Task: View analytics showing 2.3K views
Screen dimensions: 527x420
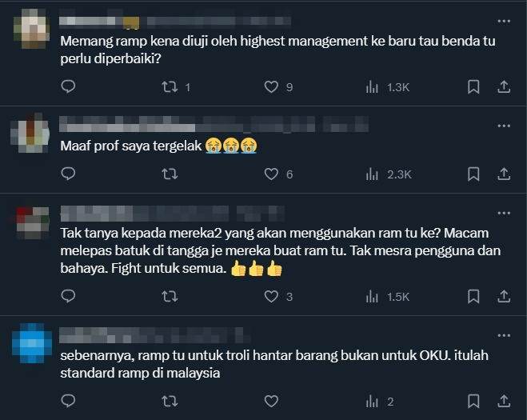Action: point(389,174)
